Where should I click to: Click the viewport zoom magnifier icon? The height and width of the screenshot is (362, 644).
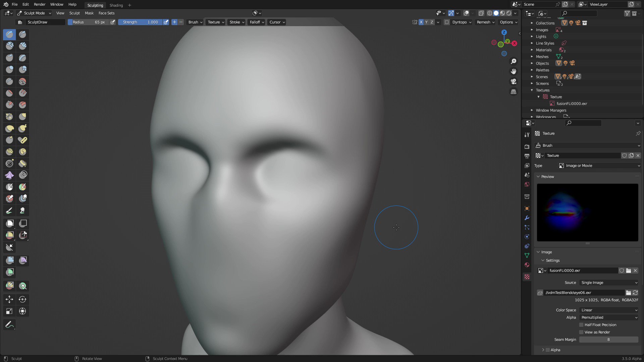click(514, 61)
